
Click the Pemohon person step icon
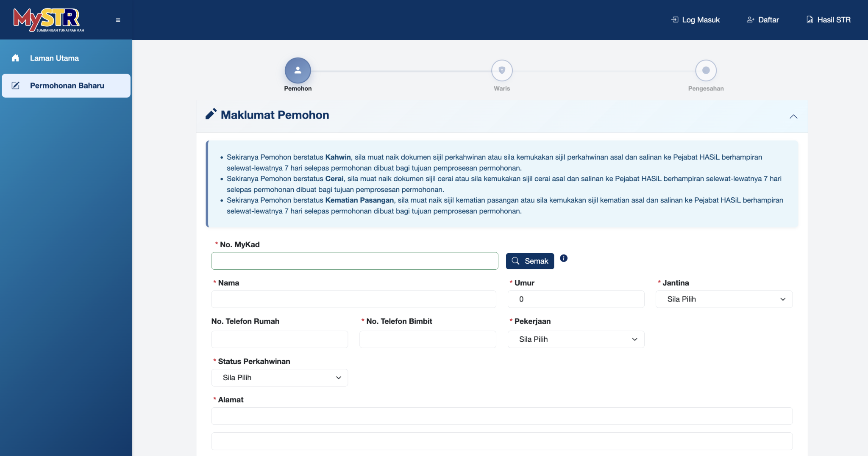pos(298,70)
